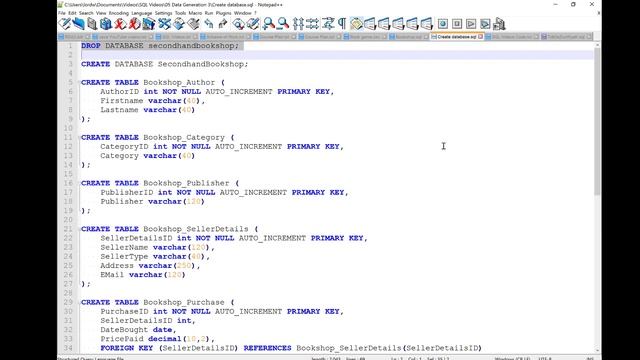Image resolution: width=640 pixels, height=360 pixels.
Task: Run macro multiple times icon
Action: tap(485, 24)
